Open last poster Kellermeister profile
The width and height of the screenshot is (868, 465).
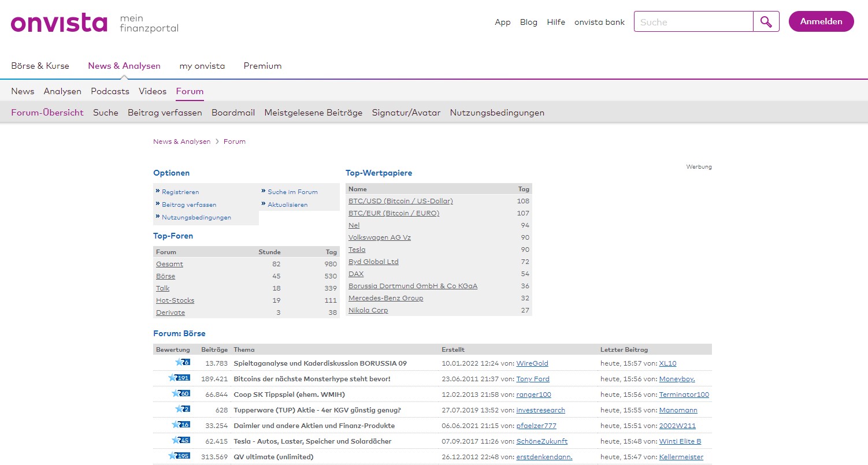point(681,457)
